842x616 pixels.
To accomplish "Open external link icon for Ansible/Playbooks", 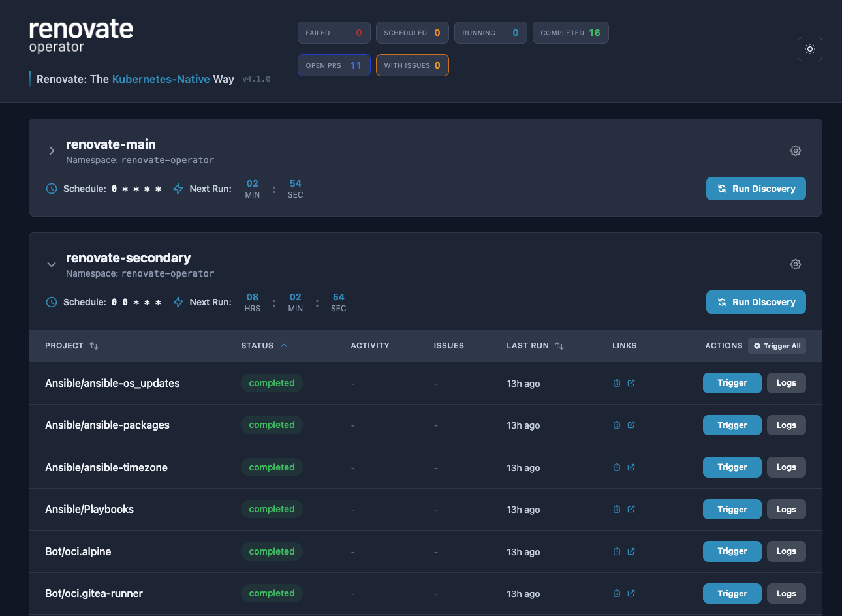I will (x=631, y=509).
